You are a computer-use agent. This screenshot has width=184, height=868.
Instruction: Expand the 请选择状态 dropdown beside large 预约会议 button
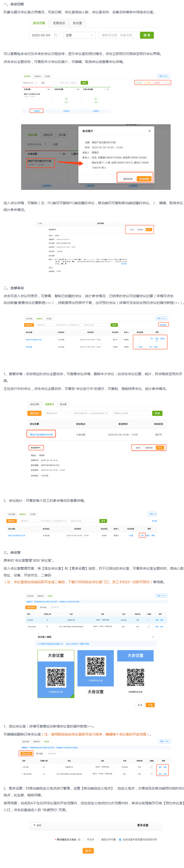[x=56, y=413]
